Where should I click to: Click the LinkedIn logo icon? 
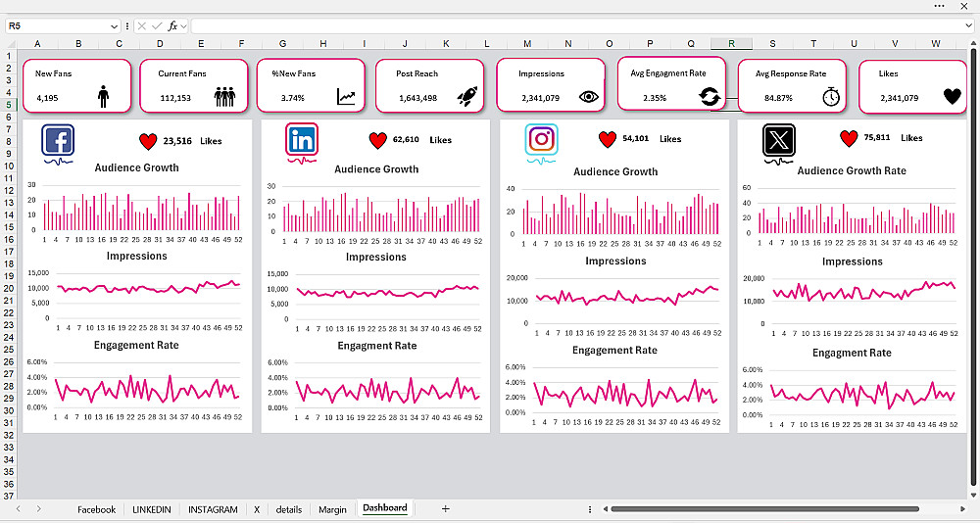pyautogui.click(x=302, y=139)
